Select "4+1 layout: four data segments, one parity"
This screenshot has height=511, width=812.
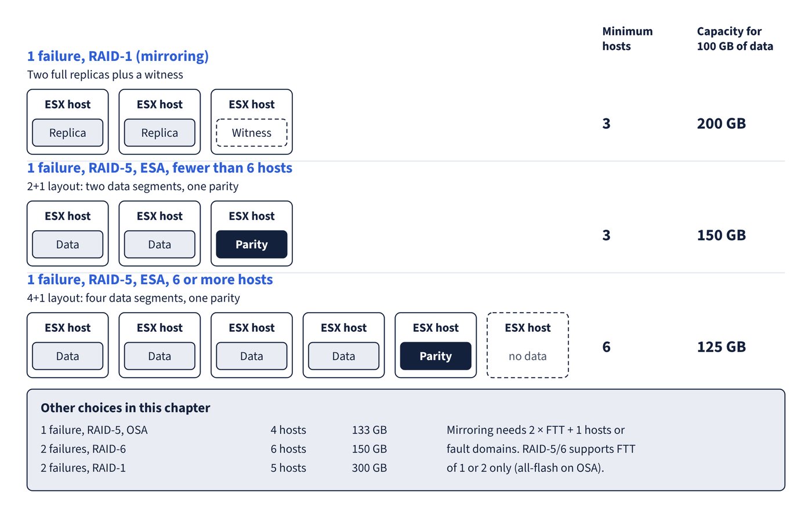pyautogui.click(x=133, y=298)
